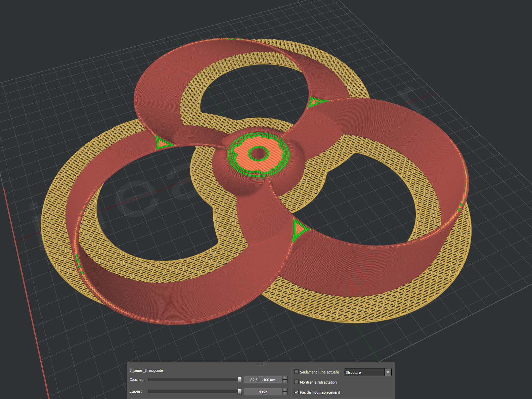Click the Couches layer slider handle
532x399 pixels.
[240, 380]
